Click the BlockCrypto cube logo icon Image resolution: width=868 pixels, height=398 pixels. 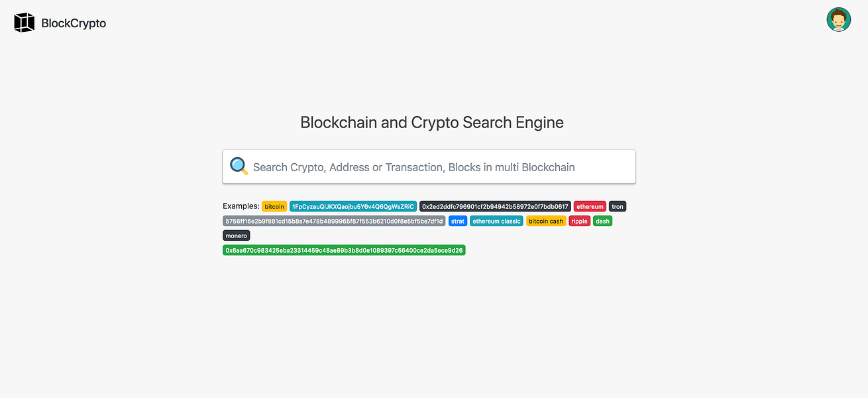pos(24,22)
